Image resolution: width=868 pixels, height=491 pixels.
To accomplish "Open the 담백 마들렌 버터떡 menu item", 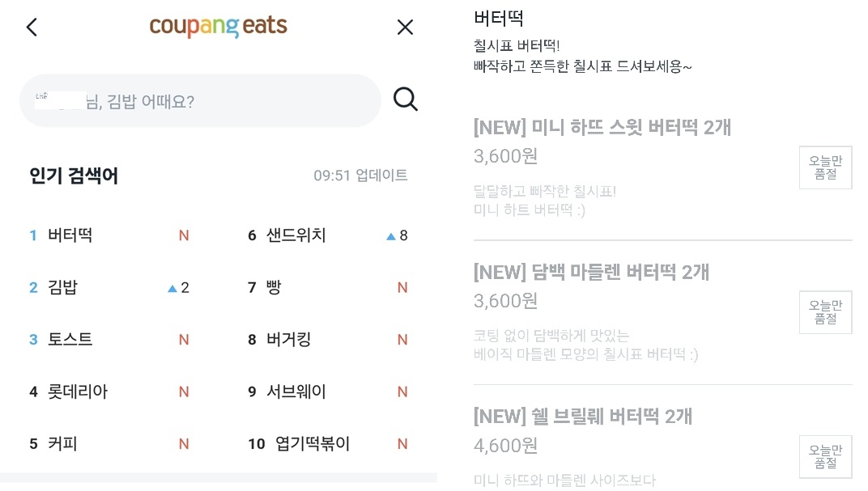I will point(591,272).
